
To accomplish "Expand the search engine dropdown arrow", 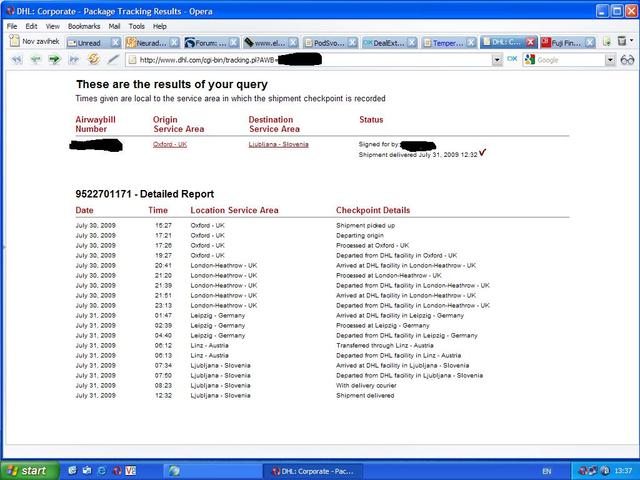I will pyautogui.click(x=610, y=60).
